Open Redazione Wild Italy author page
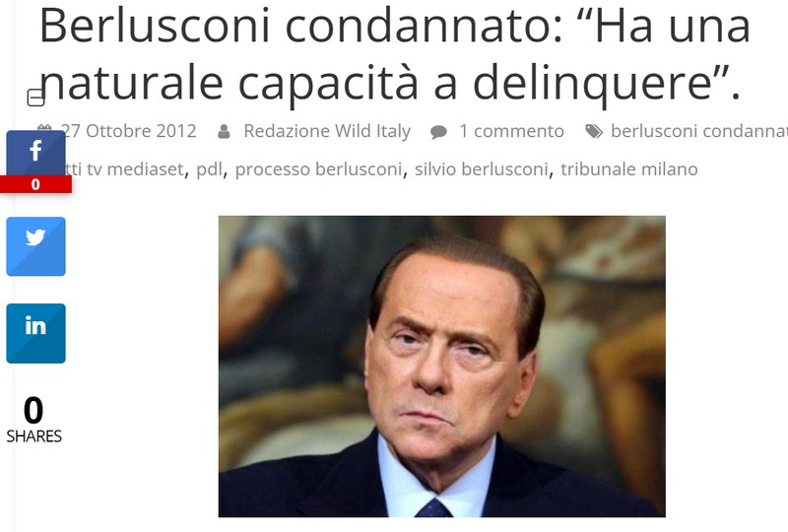Viewport: 788px width, 532px height. 327,131
